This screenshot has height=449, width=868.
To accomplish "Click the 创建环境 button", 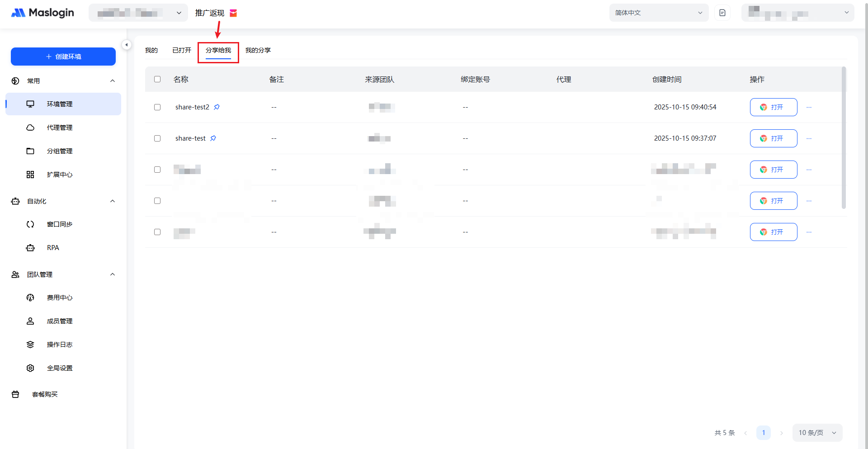I will pyautogui.click(x=63, y=57).
